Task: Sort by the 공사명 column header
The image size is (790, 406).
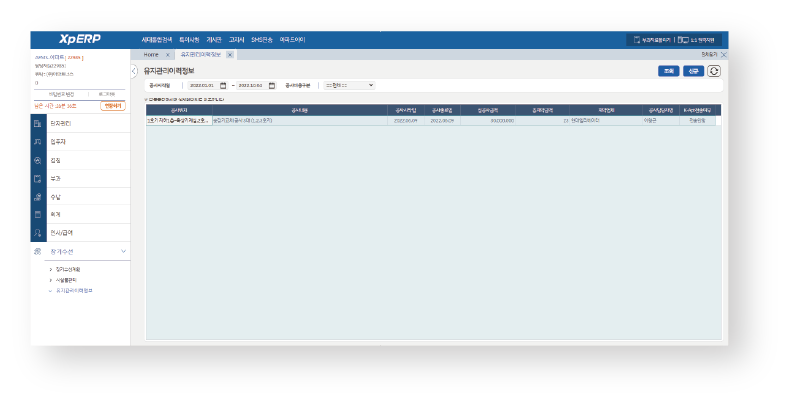Action: pos(300,110)
